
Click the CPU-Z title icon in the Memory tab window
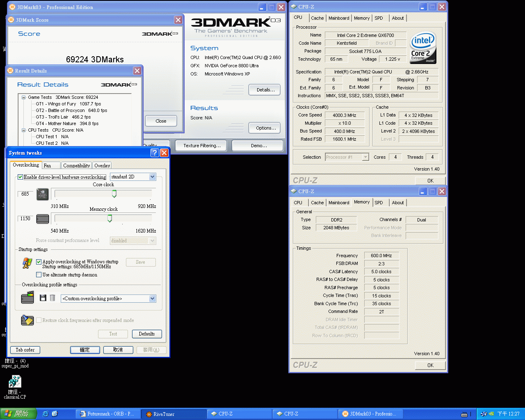[x=294, y=191]
